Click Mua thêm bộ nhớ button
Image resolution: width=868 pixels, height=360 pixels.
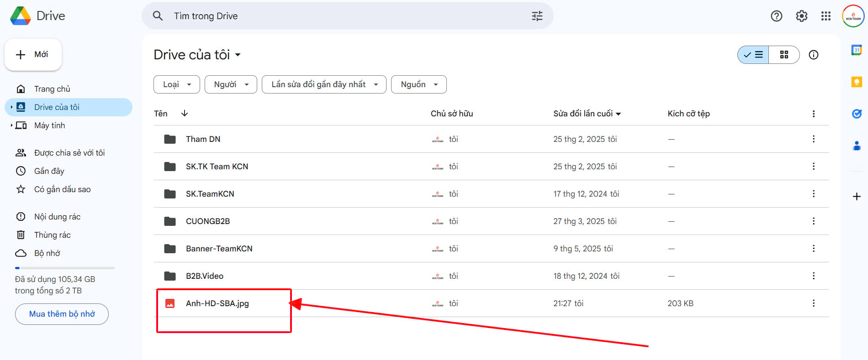coord(62,314)
